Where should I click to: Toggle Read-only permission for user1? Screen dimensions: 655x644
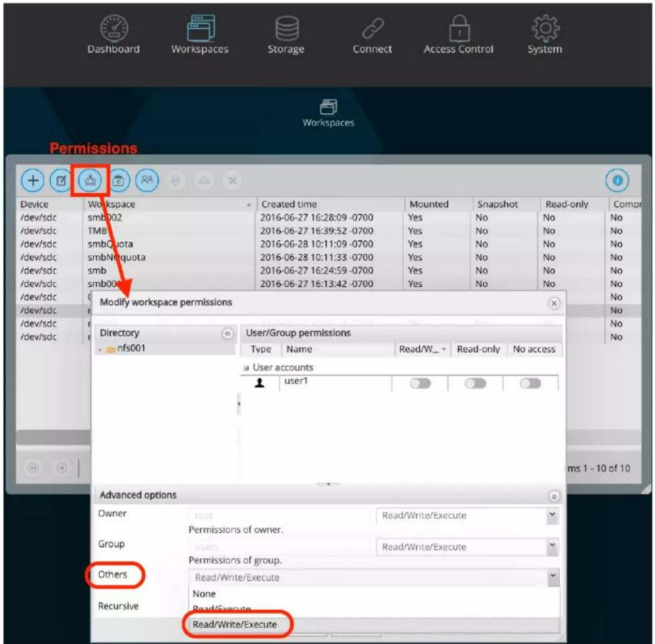(x=475, y=383)
